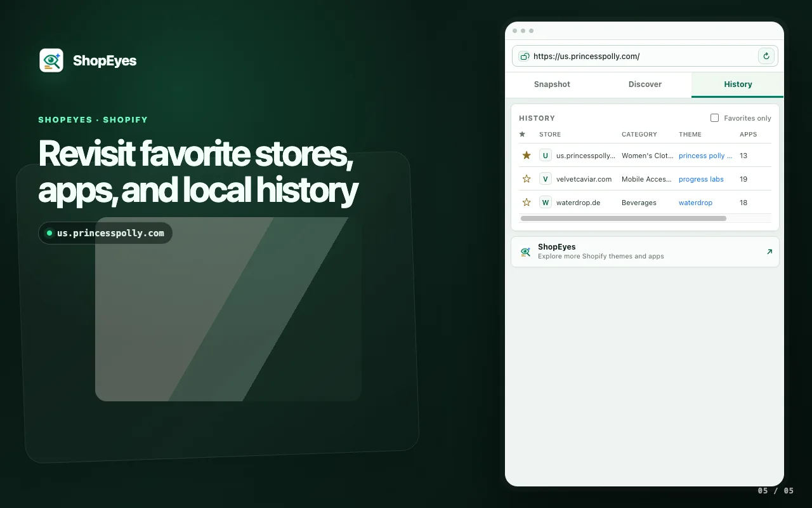The height and width of the screenshot is (508, 812).
Task: Open the waterdrop theme link
Action: coord(695,203)
